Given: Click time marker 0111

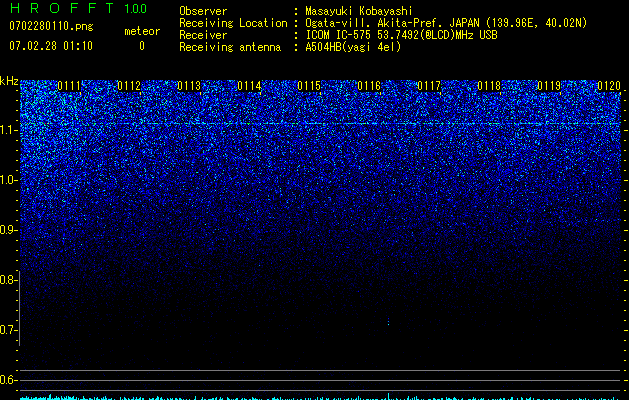Looking at the screenshot, I should (x=69, y=86).
